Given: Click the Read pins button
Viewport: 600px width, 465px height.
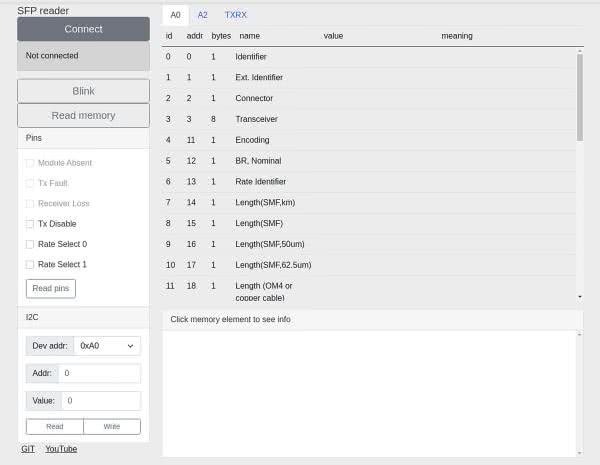Looking at the screenshot, I should (x=50, y=288).
